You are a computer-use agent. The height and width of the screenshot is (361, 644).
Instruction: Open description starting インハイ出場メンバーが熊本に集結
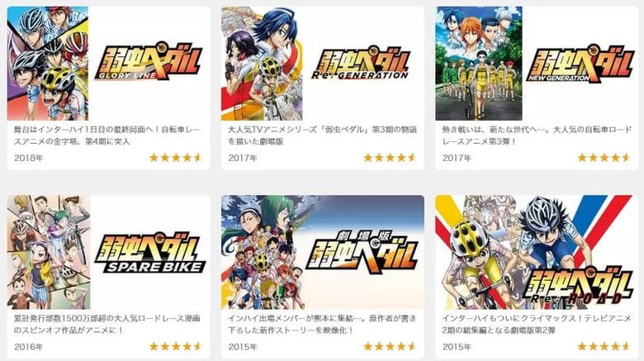click(322, 324)
